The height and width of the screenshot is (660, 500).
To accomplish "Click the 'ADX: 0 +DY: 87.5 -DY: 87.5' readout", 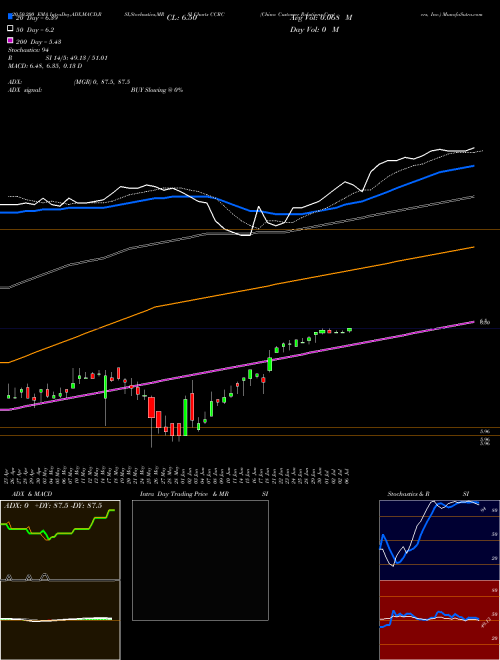I will [53, 506].
